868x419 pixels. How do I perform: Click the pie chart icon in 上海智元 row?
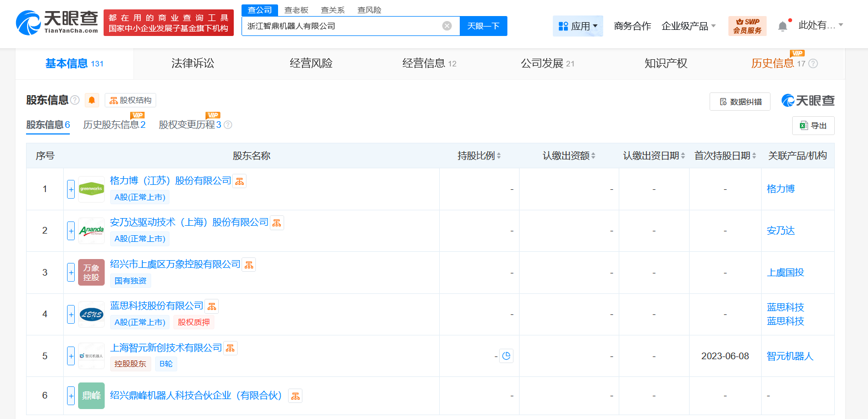[506, 356]
